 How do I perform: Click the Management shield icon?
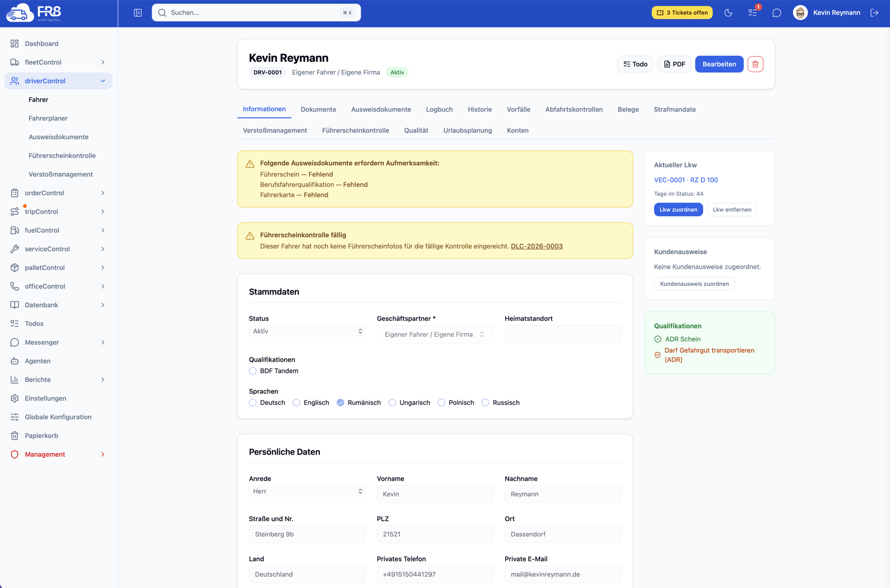point(14,454)
